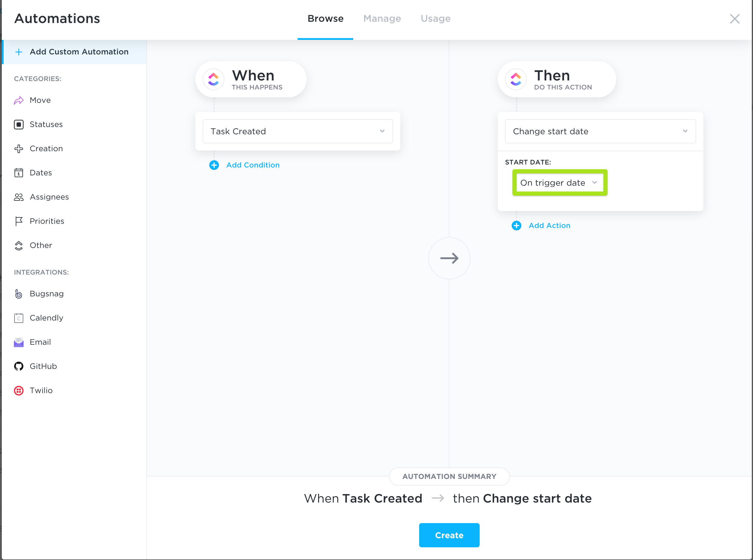Expand the On trigger date dropdown
Screen dimensions: 753x560
click(559, 183)
